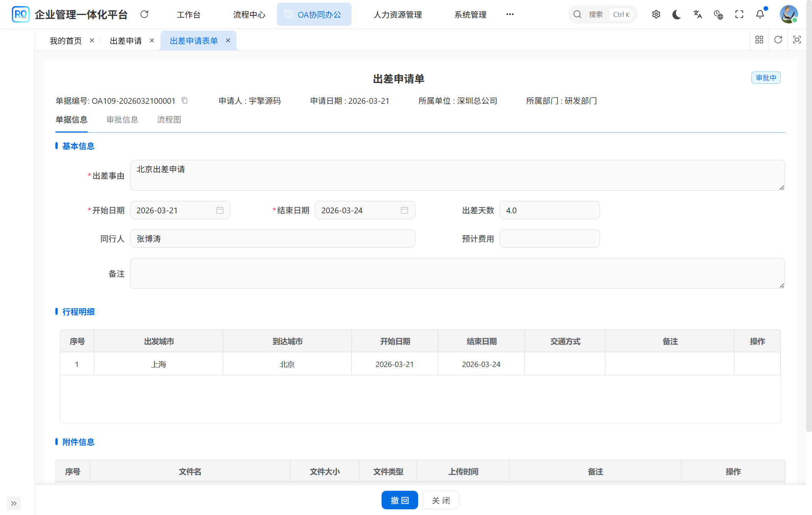Open the calendar picker for 开始日期
Viewport: 812px width, 515px height.
[220, 210]
